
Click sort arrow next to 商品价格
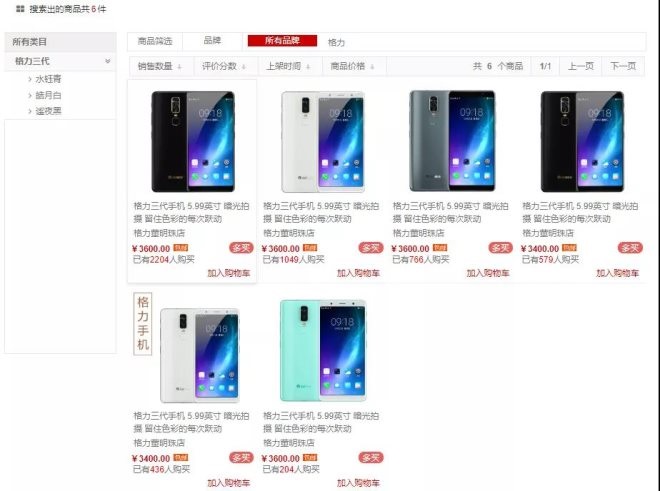372,67
